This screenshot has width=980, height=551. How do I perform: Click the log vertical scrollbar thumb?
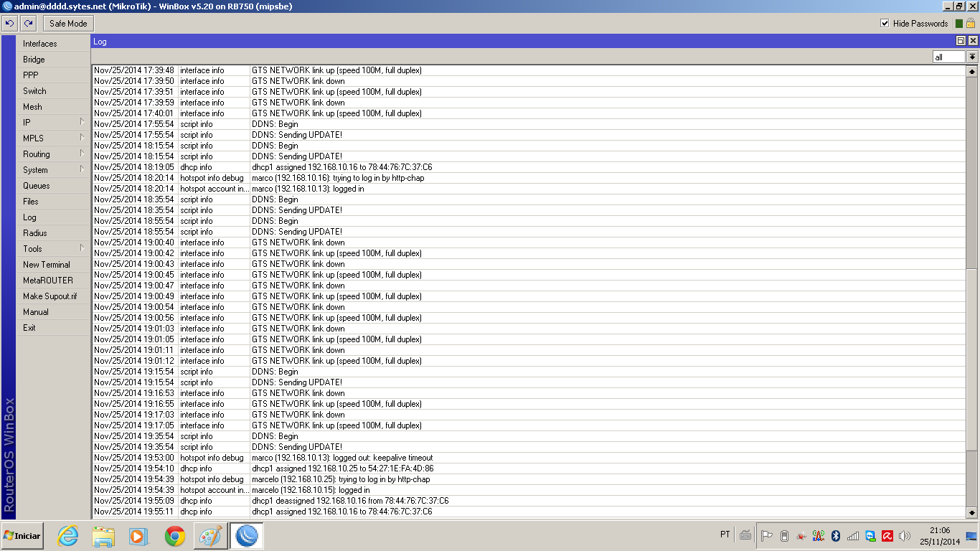point(972,359)
